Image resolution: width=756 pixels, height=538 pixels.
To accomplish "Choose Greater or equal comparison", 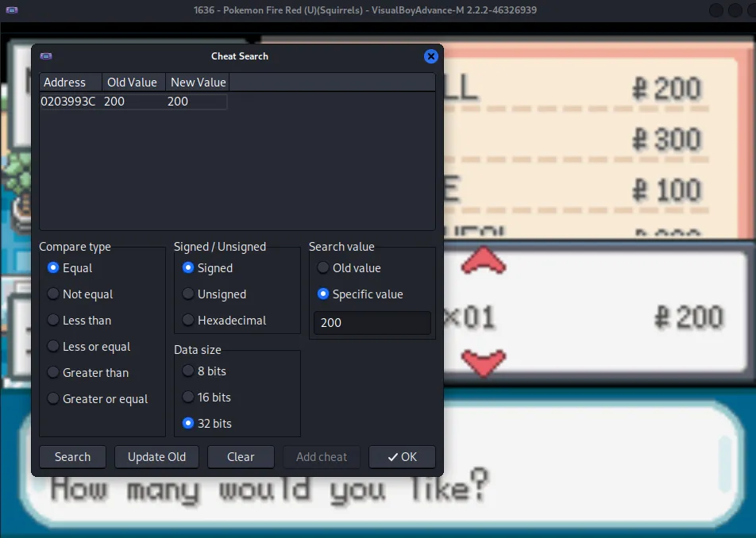I will tap(53, 399).
